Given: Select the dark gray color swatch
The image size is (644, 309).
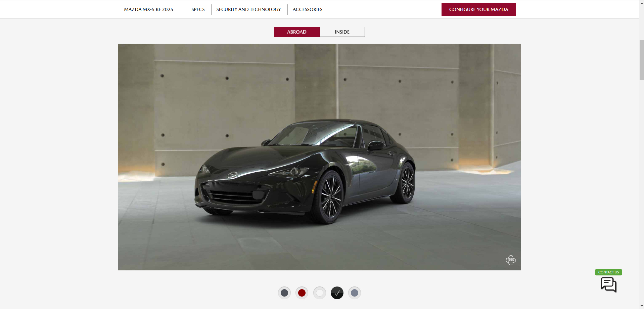Looking at the screenshot, I should (x=284, y=293).
